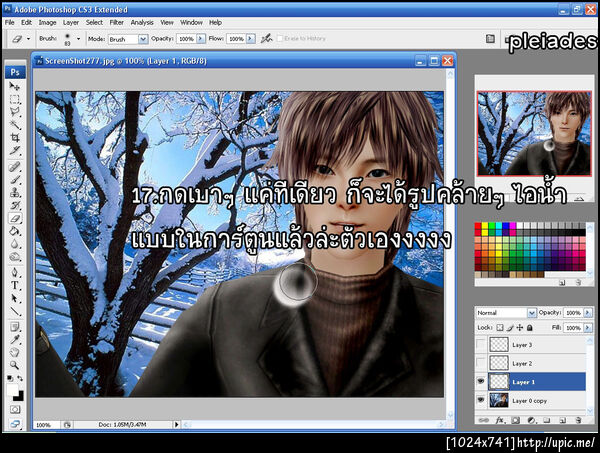Toggle Quick Mask mode
Image resolution: width=600 pixels, height=453 pixels.
15,410
